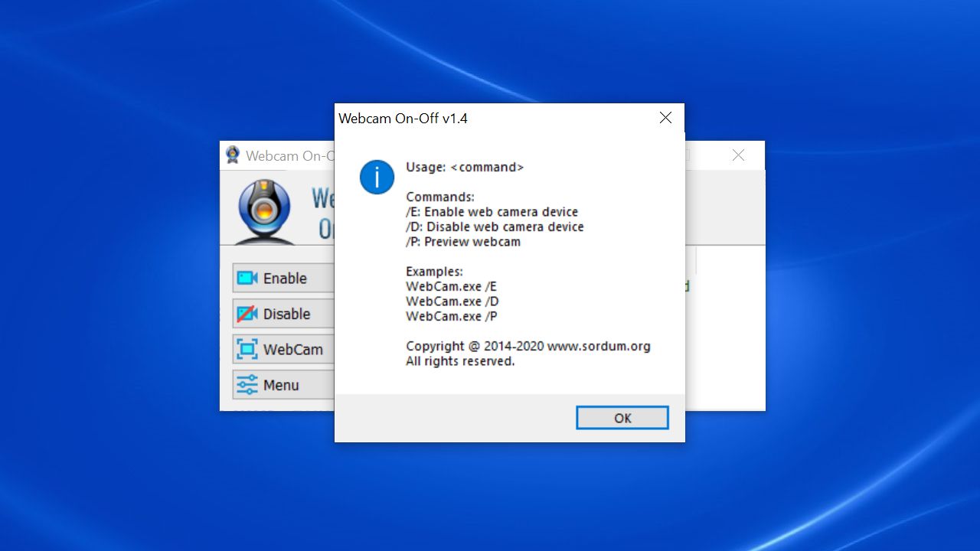Click the 'Commands:' heading text
Image resolution: width=980 pixels, height=551 pixels.
pyautogui.click(x=440, y=197)
